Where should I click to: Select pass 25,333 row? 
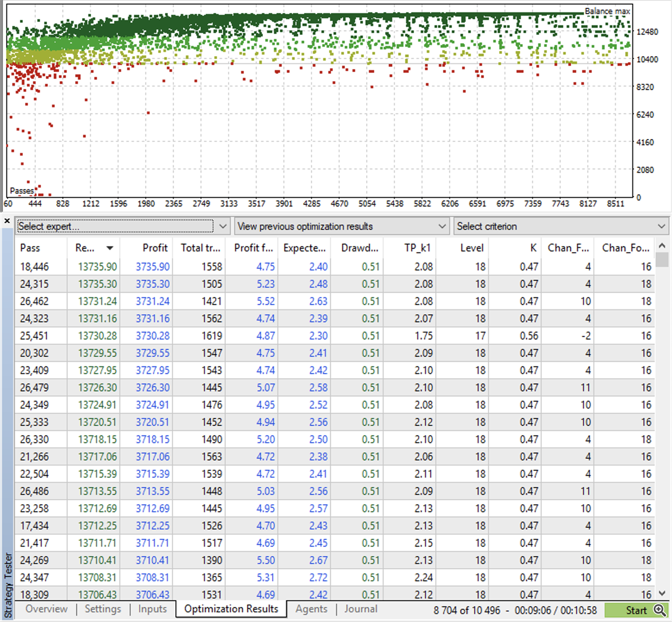click(x=335, y=422)
